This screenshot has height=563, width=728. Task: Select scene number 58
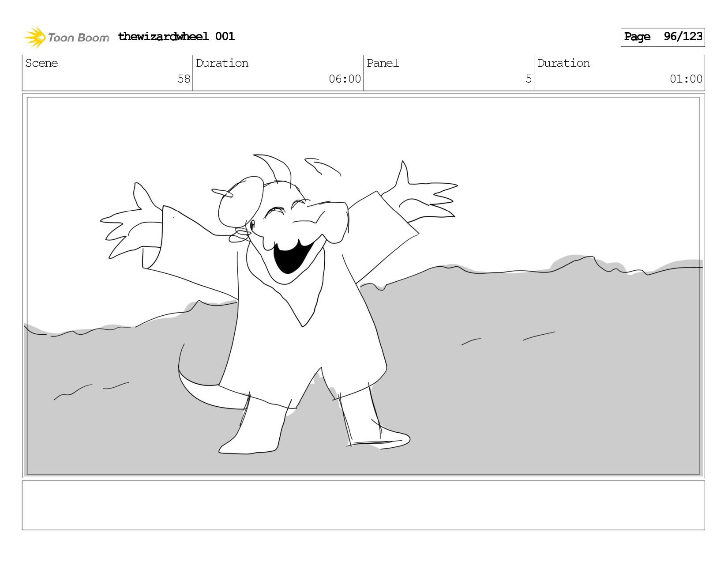[184, 79]
